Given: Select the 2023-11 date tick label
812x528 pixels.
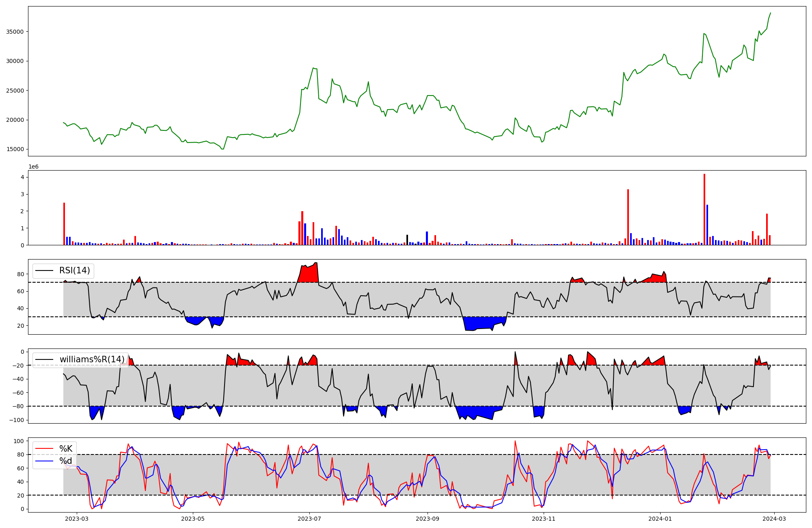Looking at the screenshot, I should [x=544, y=519].
